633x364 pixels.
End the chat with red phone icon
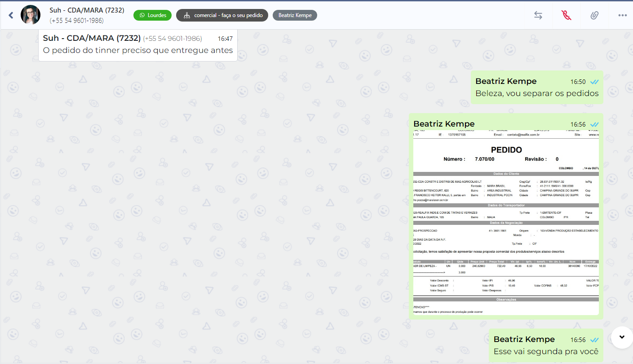click(x=567, y=15)
